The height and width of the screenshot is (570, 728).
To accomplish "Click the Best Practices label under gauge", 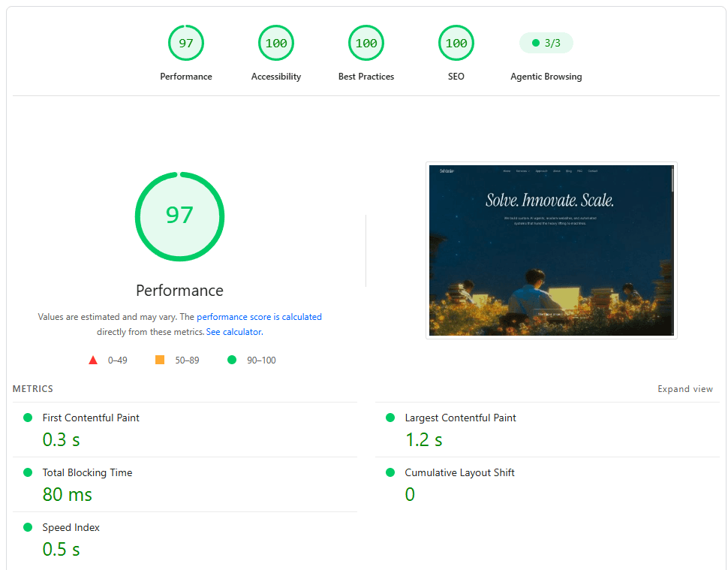I will tap(366, 76).
